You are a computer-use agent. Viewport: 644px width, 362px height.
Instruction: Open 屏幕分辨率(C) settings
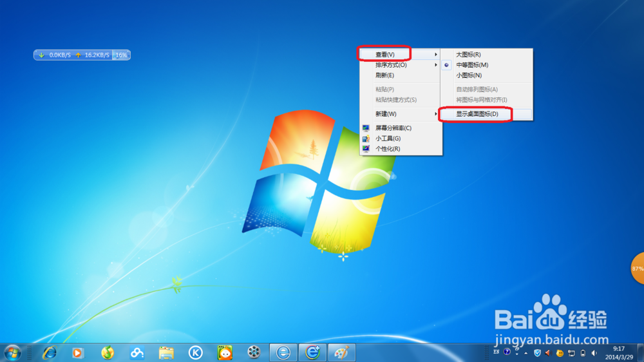coord(400,128)
